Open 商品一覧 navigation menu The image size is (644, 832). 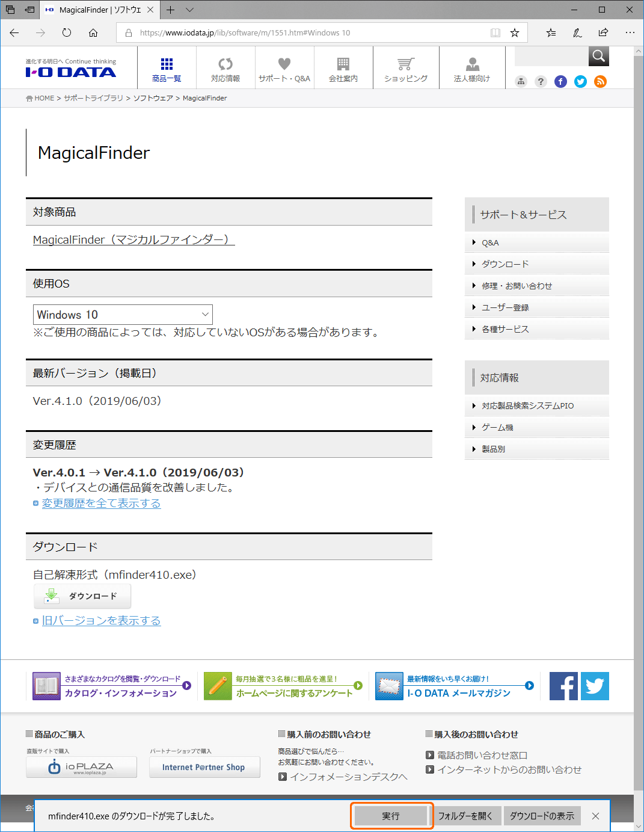pyautogui.click(x=167, y=70)
